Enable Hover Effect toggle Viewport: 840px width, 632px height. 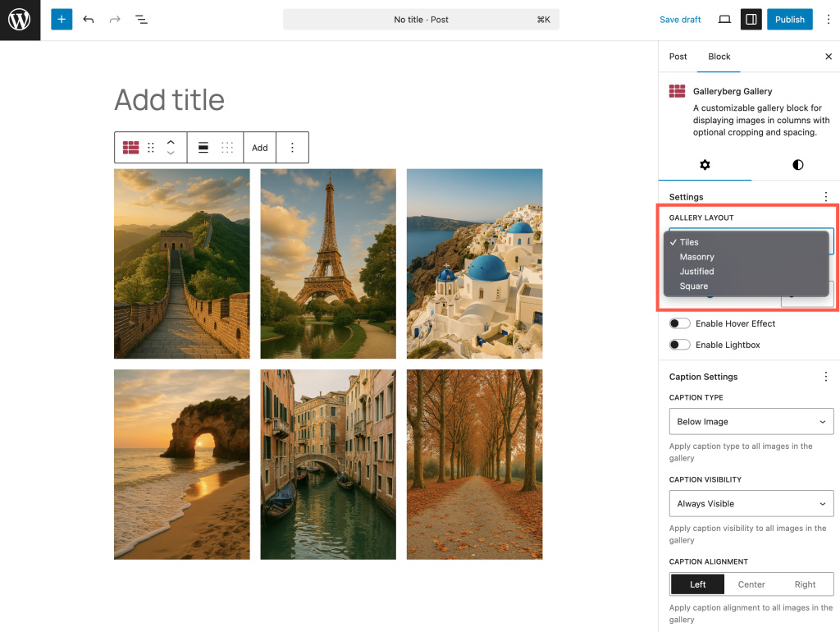click(680, 323)
